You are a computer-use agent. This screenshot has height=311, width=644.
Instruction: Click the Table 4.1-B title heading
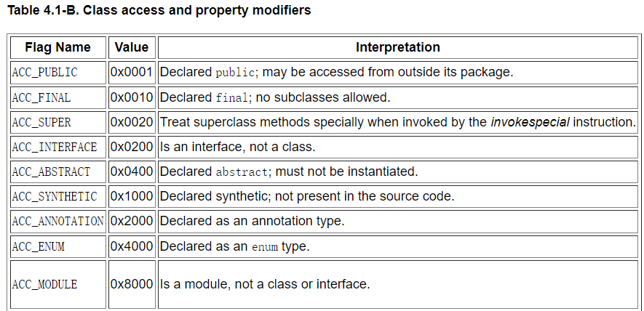click(159, 10)
